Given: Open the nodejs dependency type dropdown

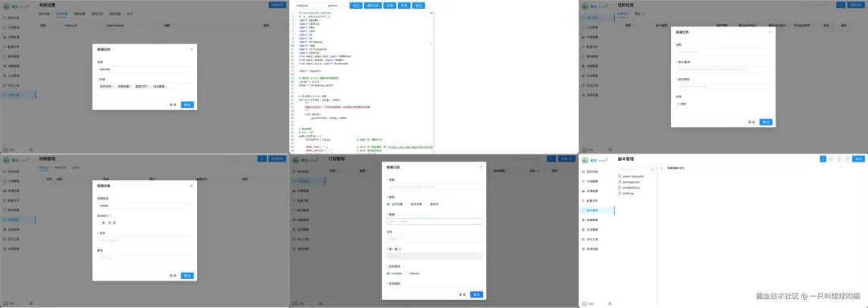Looking at the screenshot, I should click(x=145, y=205).
